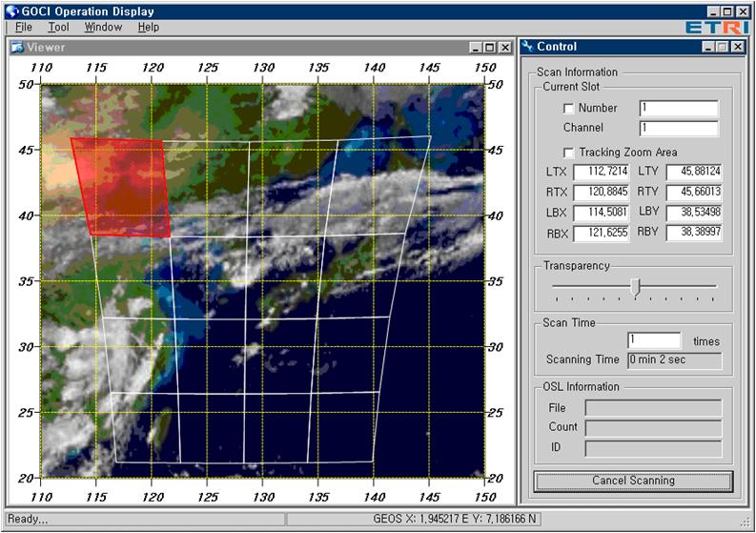Click the LTY value field
Image resolution: width=756 pixels, height=533 pixels.
coord(694,173)
